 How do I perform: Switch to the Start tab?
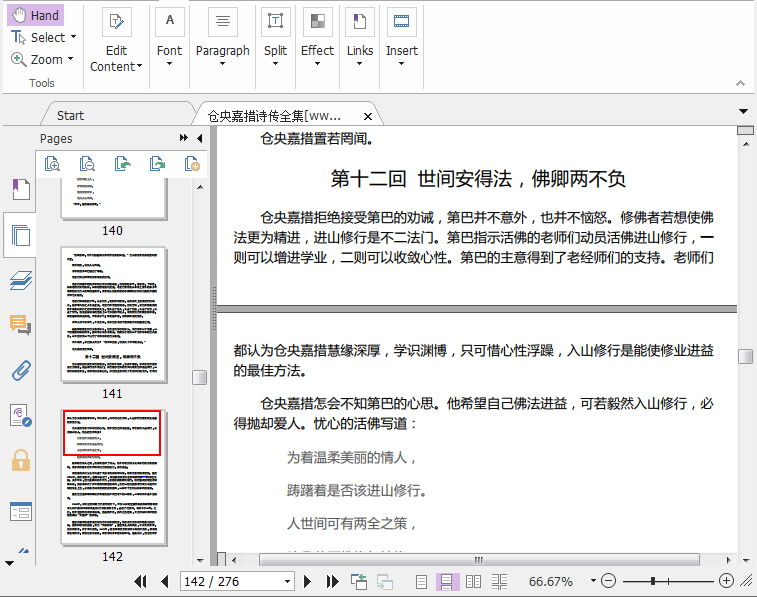tap(71, 115)
